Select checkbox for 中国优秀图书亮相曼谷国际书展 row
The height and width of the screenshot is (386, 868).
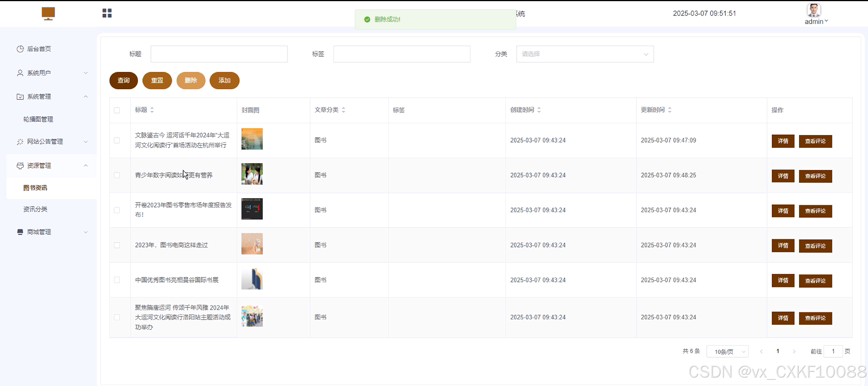point(117,280)
